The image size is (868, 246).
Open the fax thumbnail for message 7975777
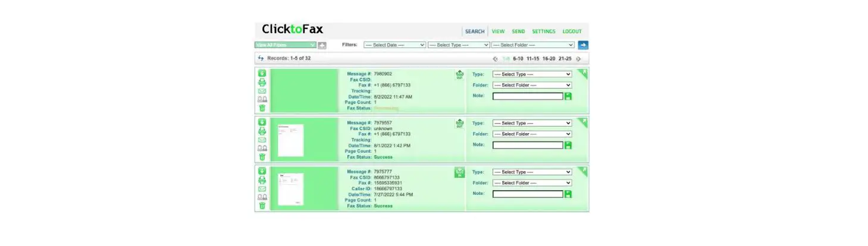coord(290,189)
